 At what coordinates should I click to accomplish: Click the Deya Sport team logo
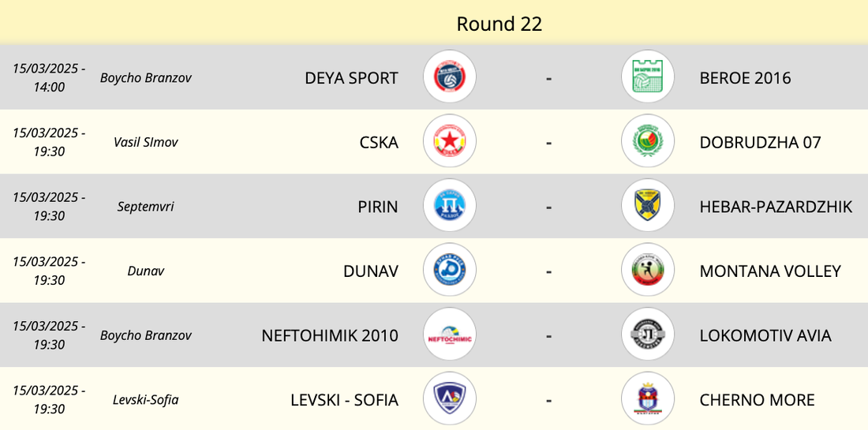pos(449,77)
